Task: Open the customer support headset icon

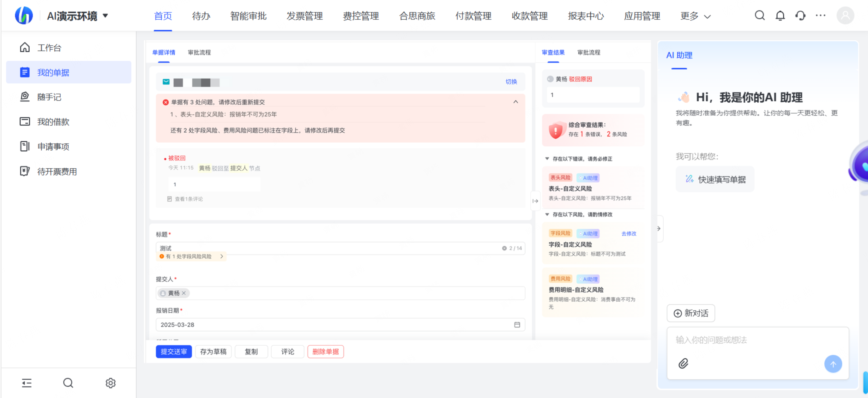Action: (x=800, y=16)
